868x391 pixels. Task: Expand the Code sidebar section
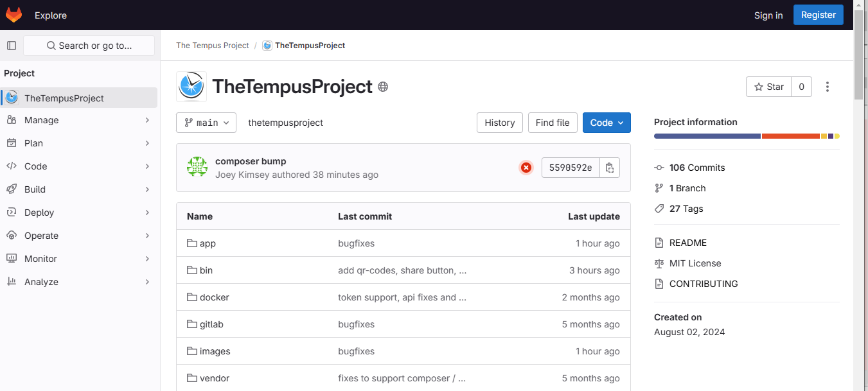tap(147, 166)
